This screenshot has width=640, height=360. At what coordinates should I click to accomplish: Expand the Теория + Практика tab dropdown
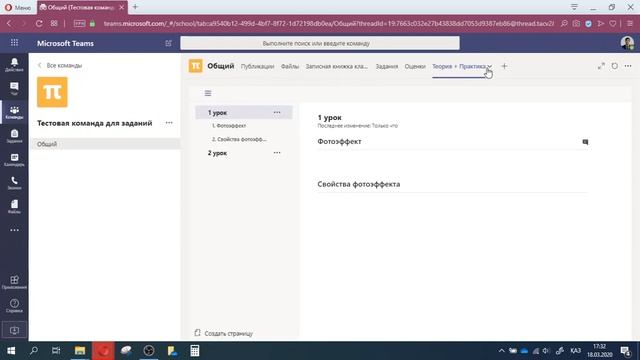[489, 67]
